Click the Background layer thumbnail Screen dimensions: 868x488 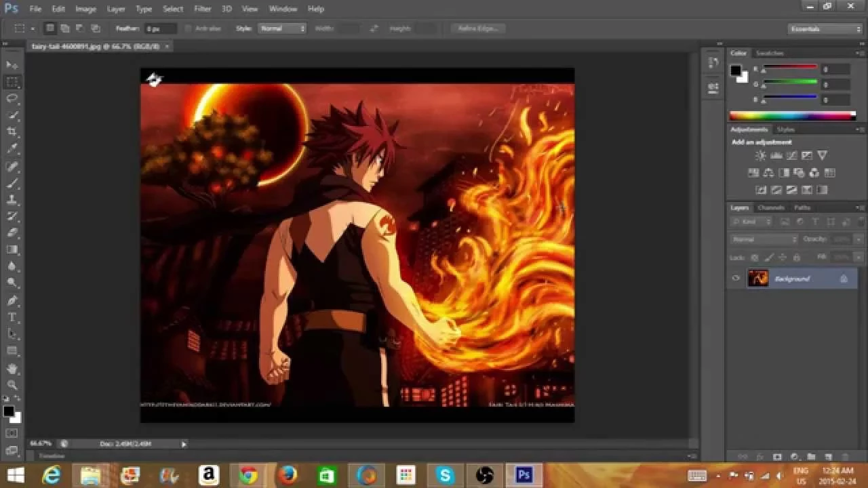point(757,278)
